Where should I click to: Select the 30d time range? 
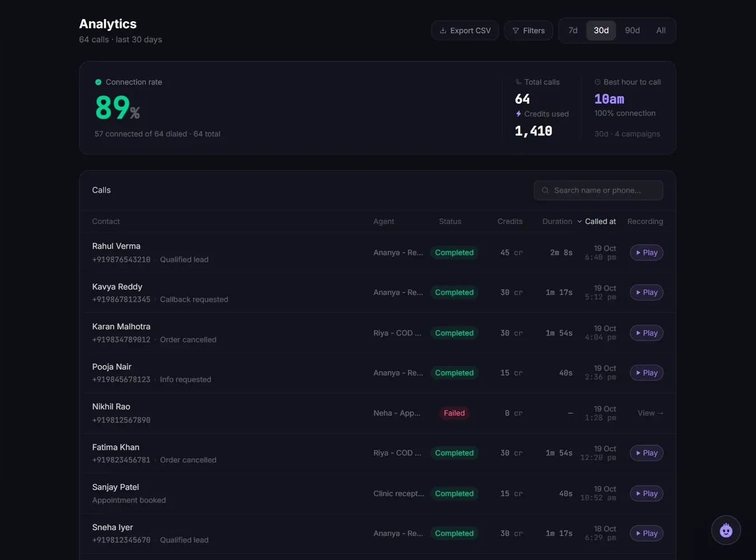601,30
